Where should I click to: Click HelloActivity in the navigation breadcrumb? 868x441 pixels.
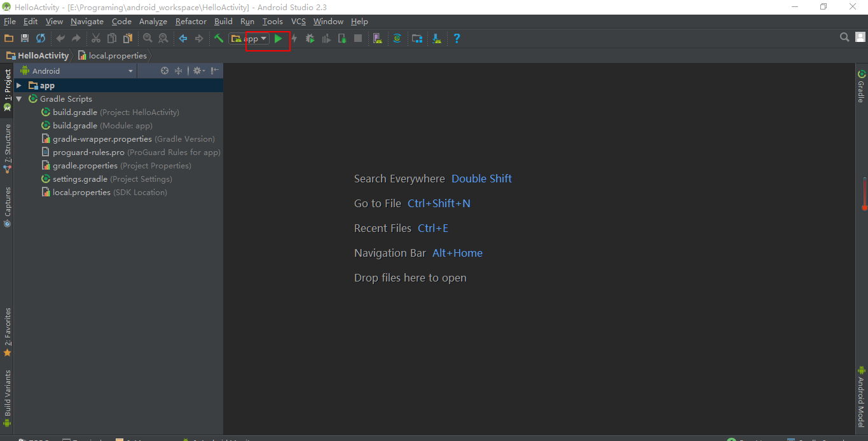tap(38, 55)
